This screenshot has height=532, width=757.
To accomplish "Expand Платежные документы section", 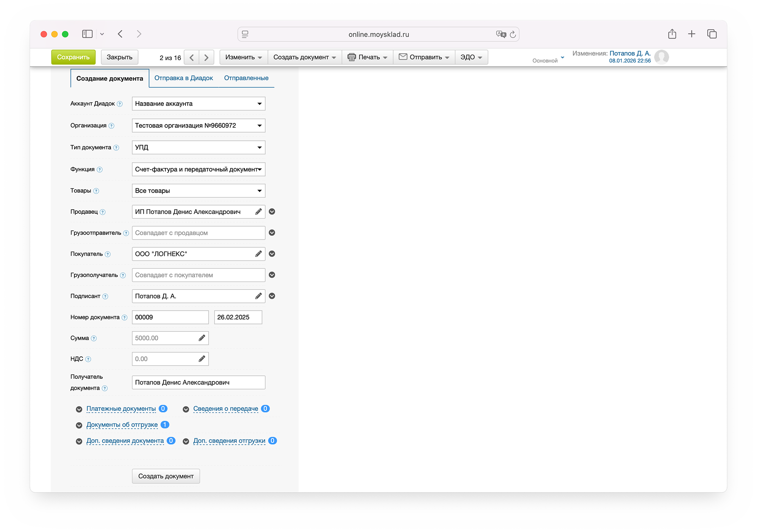I will (x=121, y=409).
